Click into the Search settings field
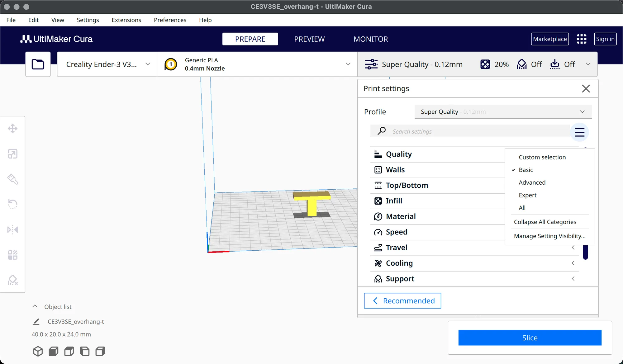Image resolution: width=623 pixels, height=364 pixels. (x=470, y=131)
